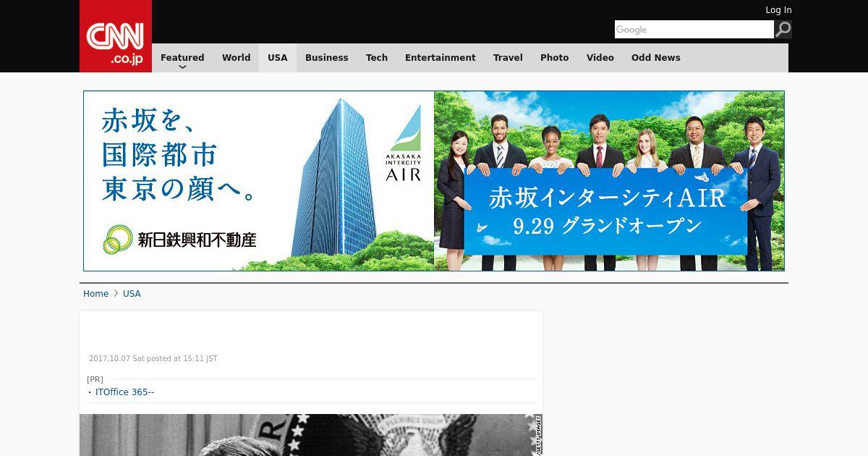This screenshot has height=456, width=868.
Task: Open the Video section
Action: (600, 58)
